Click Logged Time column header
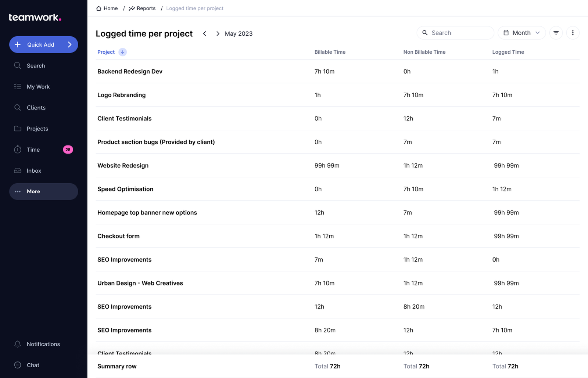 508,52
